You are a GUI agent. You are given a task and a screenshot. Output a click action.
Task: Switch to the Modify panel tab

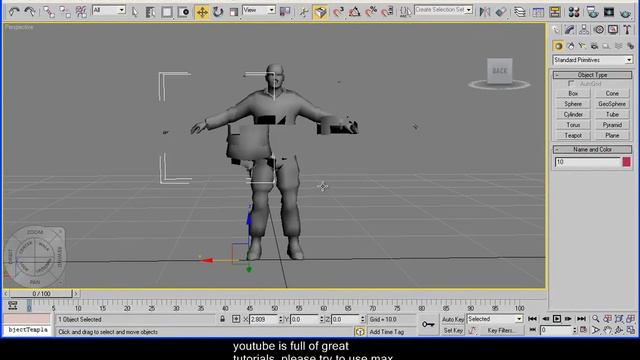coord(570,29)
